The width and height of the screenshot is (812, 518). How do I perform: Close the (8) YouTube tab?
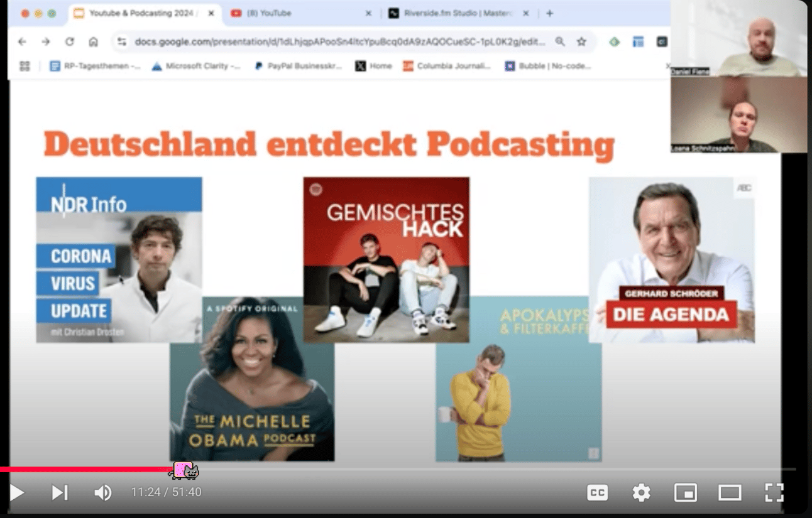[x=368, y=13]
